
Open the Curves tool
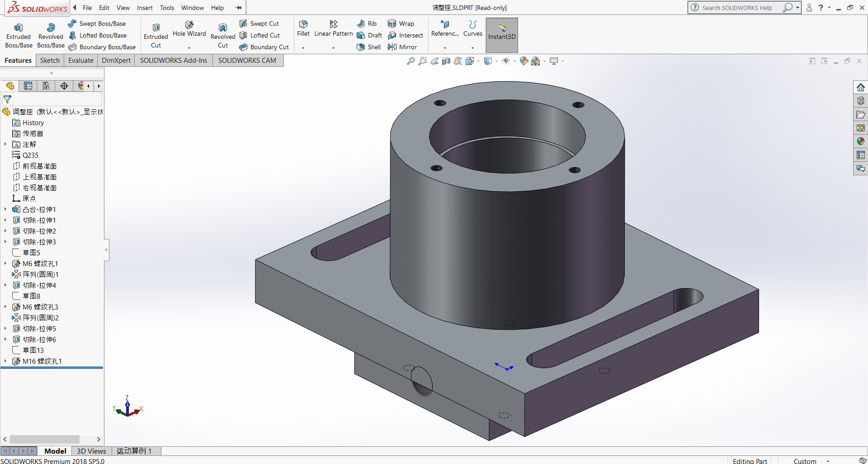[x=473, y=28]
